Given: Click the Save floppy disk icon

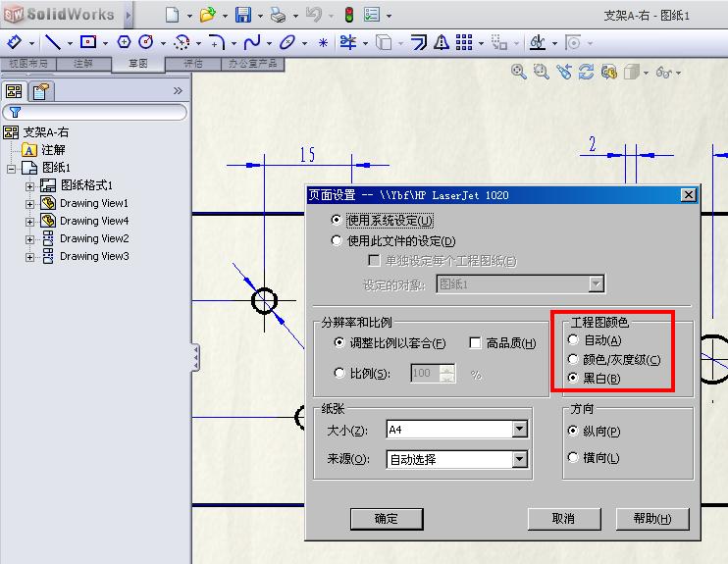Looking at the screenshot, I should tap(242, 15).
